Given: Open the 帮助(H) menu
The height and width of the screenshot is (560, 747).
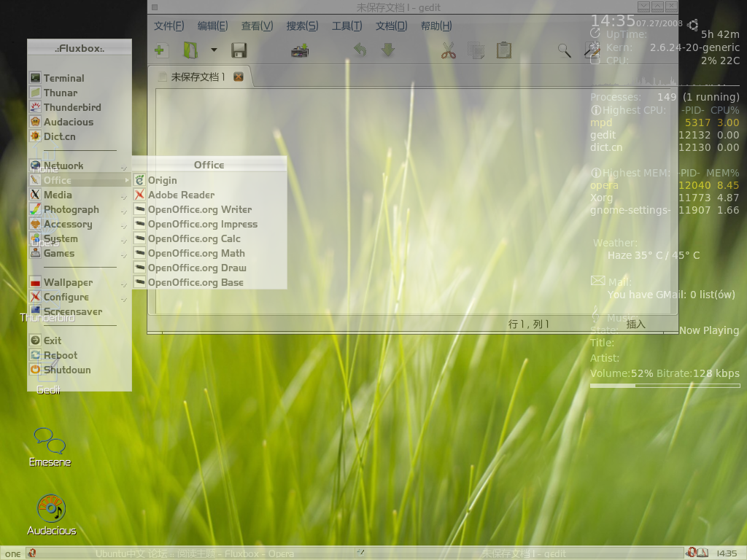Looking at the screenshot, I should pos(436,26).
